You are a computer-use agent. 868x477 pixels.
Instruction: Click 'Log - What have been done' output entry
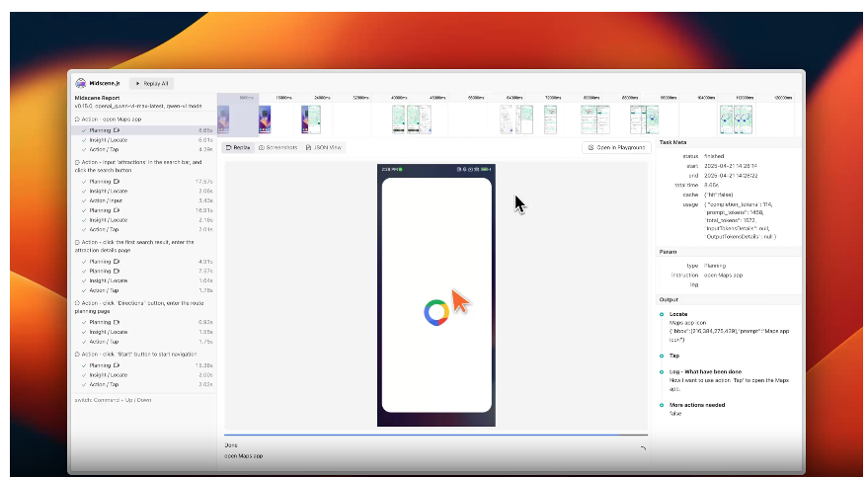[x=705, y=372]
